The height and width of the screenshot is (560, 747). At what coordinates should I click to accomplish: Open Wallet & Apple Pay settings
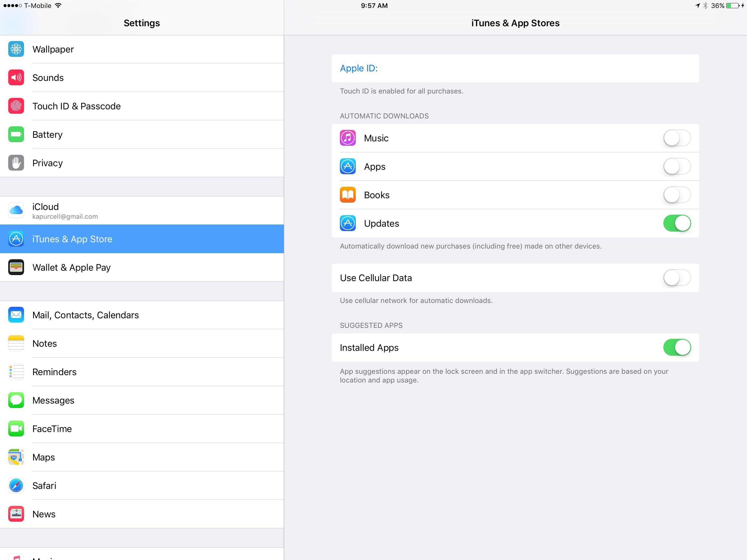[x=142, y=267]
